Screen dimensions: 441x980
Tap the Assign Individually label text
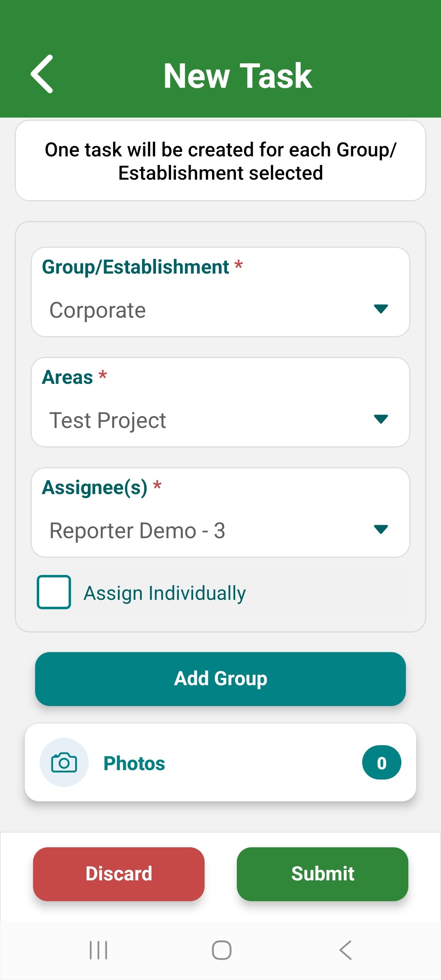point(165,593)
